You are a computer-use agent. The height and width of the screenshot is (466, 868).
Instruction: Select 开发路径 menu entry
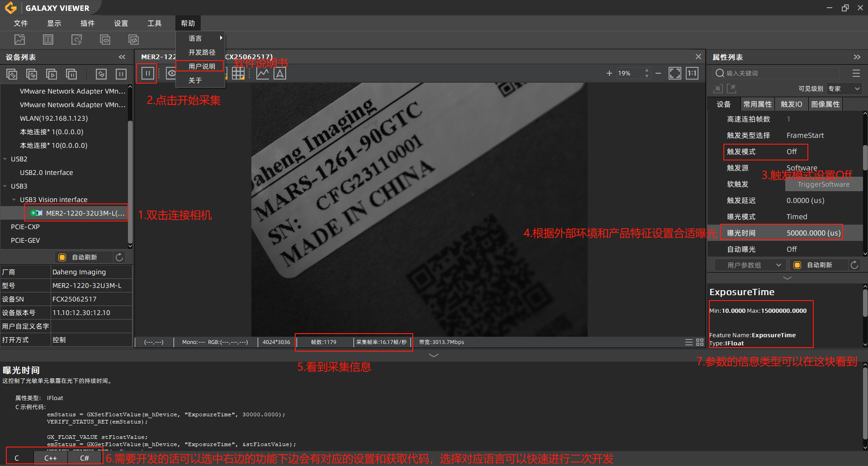click(200, 52)
